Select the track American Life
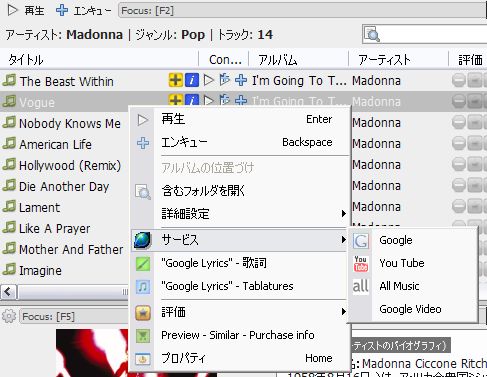The image size is (487, 377). pos(55,144)
